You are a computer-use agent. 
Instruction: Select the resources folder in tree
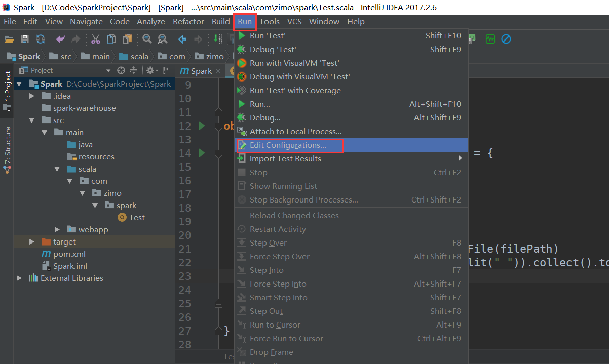point(91,156)
